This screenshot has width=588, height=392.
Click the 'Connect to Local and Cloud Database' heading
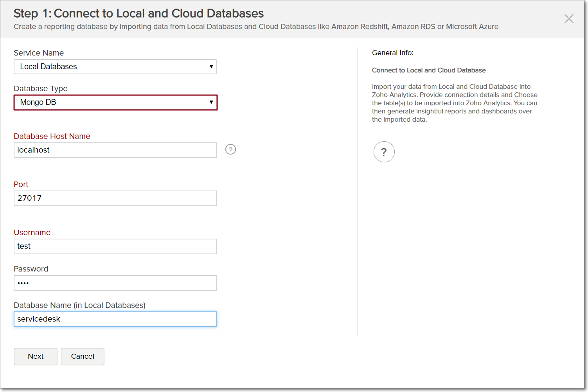coord(429,70)
